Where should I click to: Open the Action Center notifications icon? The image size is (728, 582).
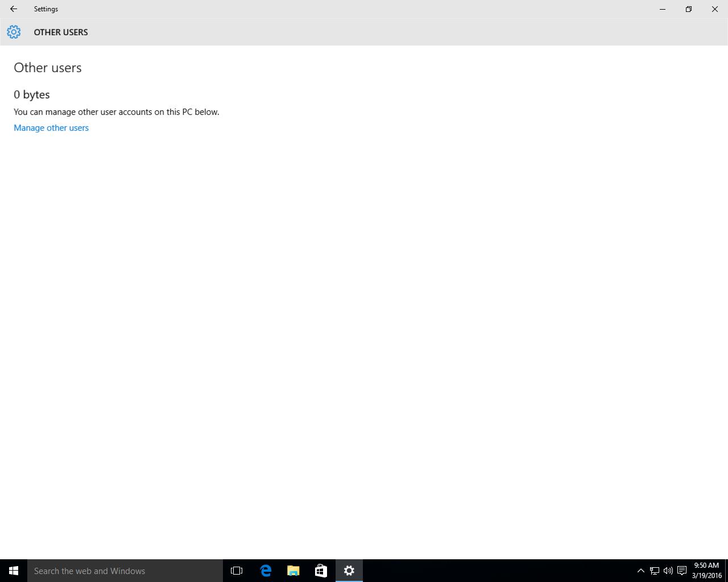[682, 571]
